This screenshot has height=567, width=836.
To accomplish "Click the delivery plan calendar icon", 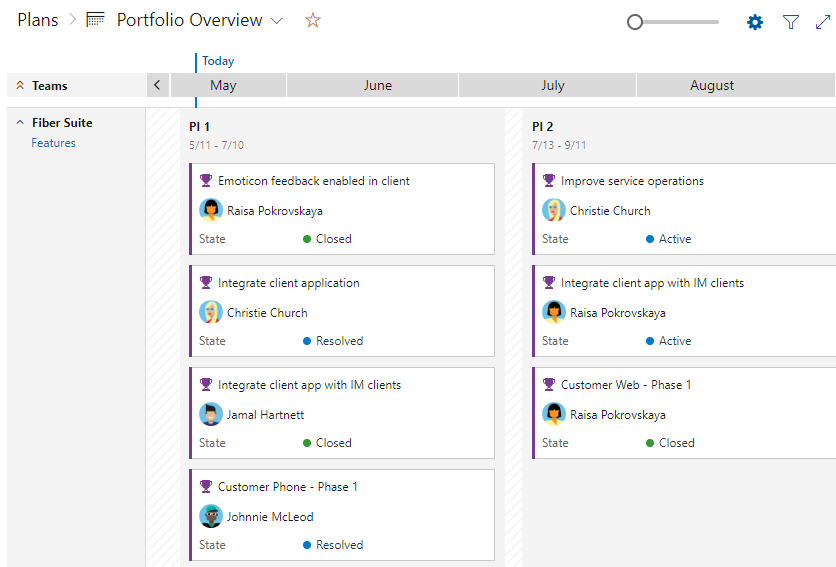I will click(x=95, y=20).
